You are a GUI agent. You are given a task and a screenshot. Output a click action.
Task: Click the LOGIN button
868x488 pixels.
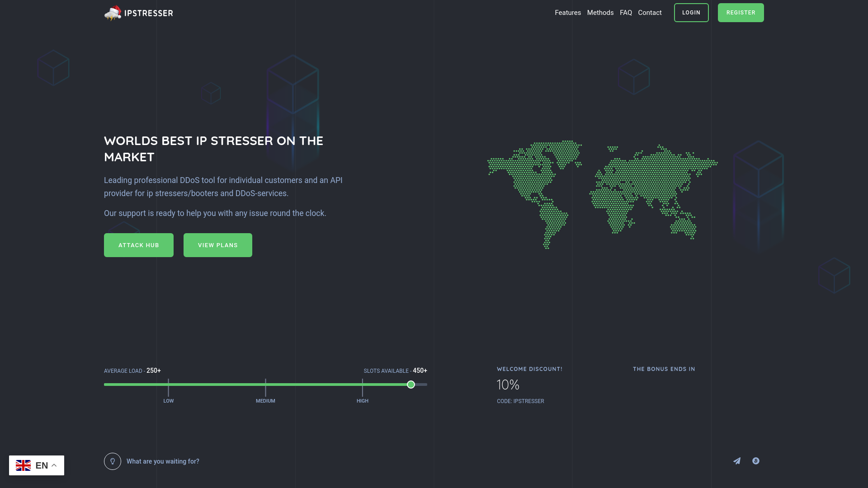click(x=691, y=13)
